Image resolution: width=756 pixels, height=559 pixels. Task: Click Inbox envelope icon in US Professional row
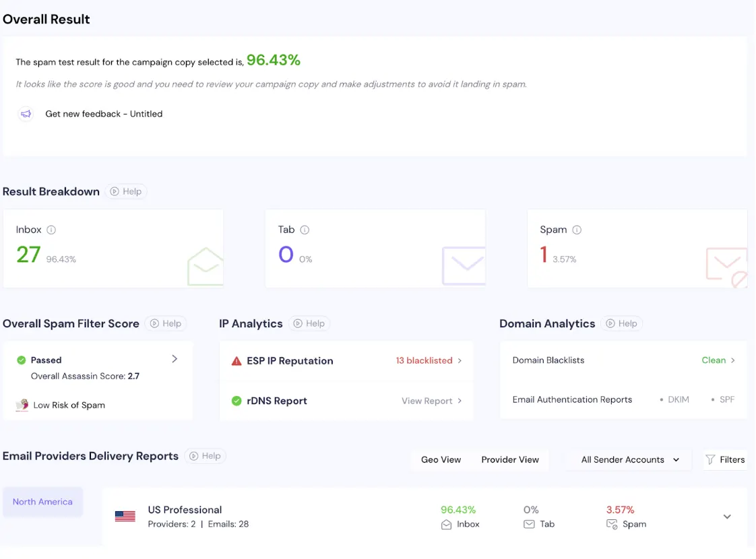pos(447,524)
